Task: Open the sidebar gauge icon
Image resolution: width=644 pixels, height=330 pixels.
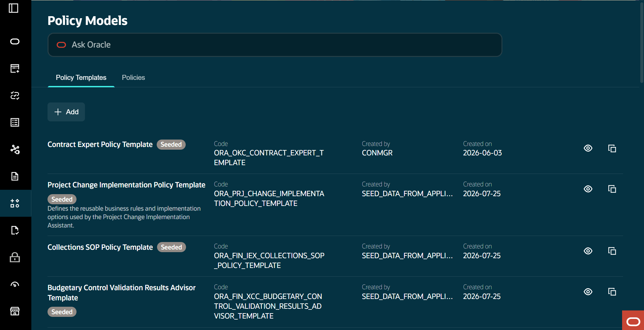Action: tap(15, 284)
